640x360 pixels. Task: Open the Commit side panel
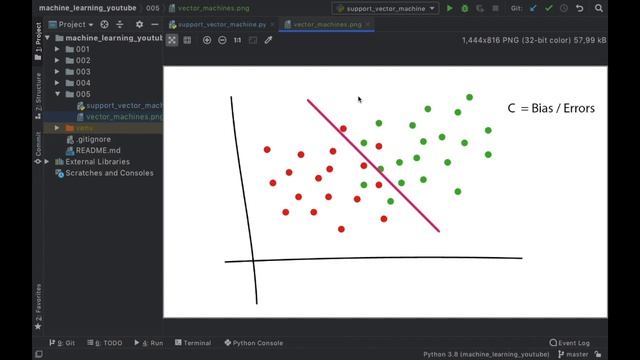pyautogui.click(x=38, y=147)
